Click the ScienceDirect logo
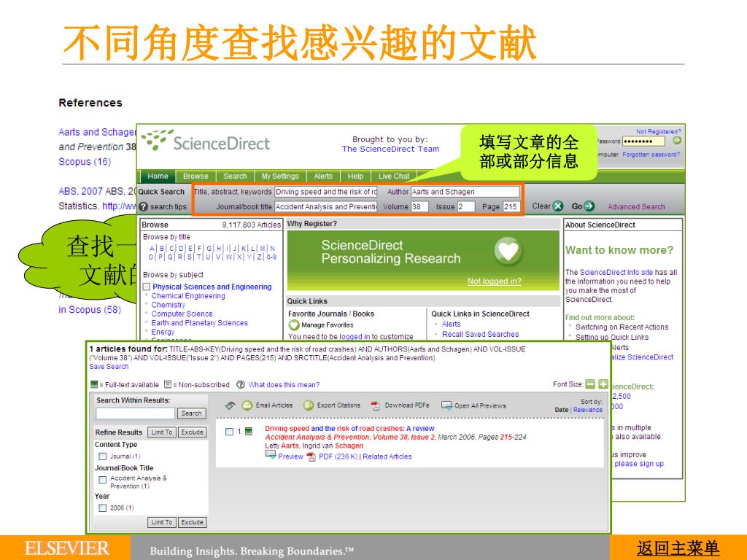The height and width of the screenshot is (560, 747). click(206, 142)
